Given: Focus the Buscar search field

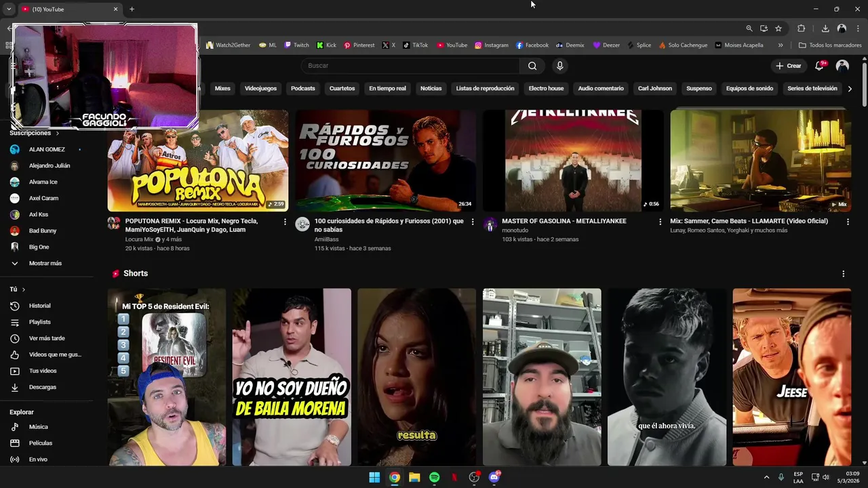Looking at the screenshot, I should coord(410,66).
